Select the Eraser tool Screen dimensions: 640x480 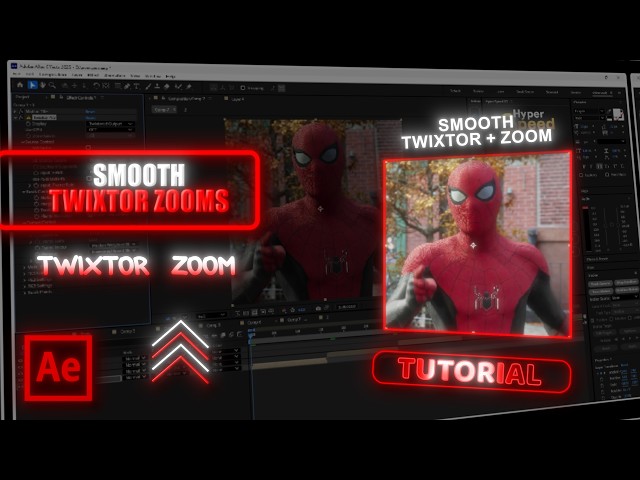(x=167, y=87)
